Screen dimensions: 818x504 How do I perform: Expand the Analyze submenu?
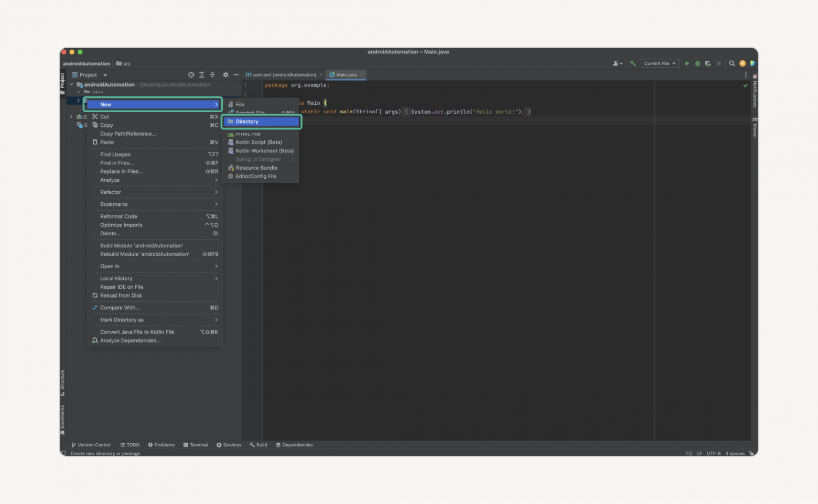155,180
